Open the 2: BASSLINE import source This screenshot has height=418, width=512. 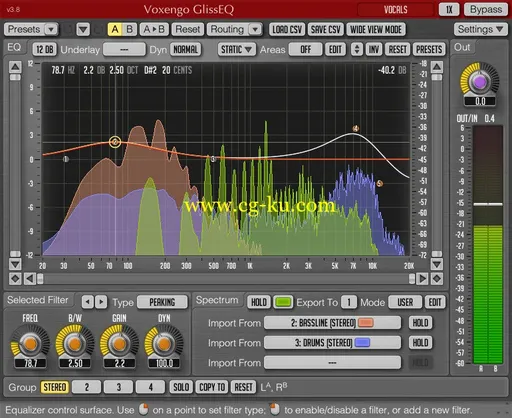(x=332, y=323)
